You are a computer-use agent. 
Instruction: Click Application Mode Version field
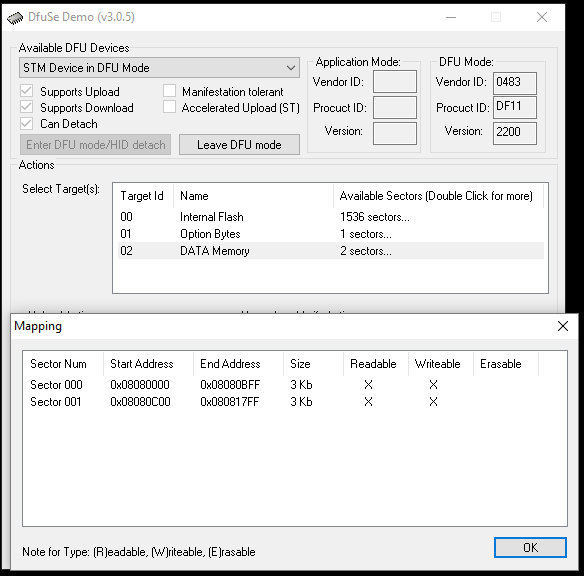point(395,133)
